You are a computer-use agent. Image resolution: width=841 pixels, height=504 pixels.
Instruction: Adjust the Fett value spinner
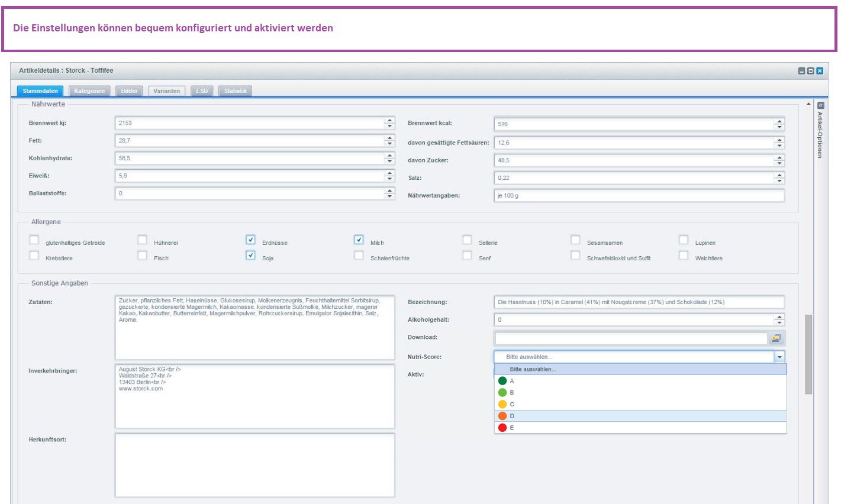coord(389,141)
